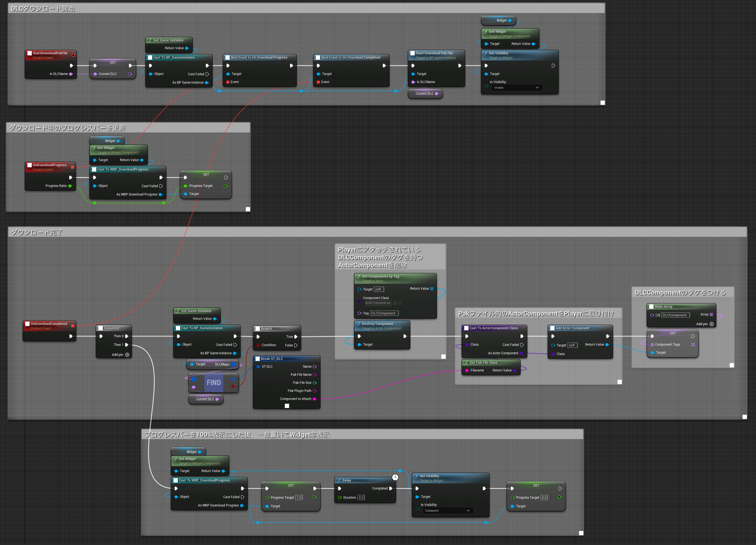Viewport: 756px width, 545px height.
Task: Click the use-selected arrow beside Component Class
Action: (x=395, y=303)
